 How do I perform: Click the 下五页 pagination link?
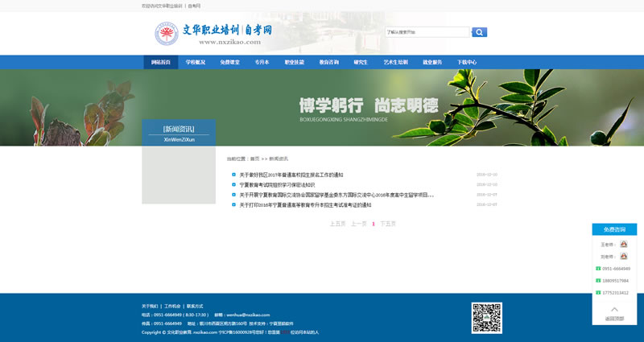[x=388, y=224]
